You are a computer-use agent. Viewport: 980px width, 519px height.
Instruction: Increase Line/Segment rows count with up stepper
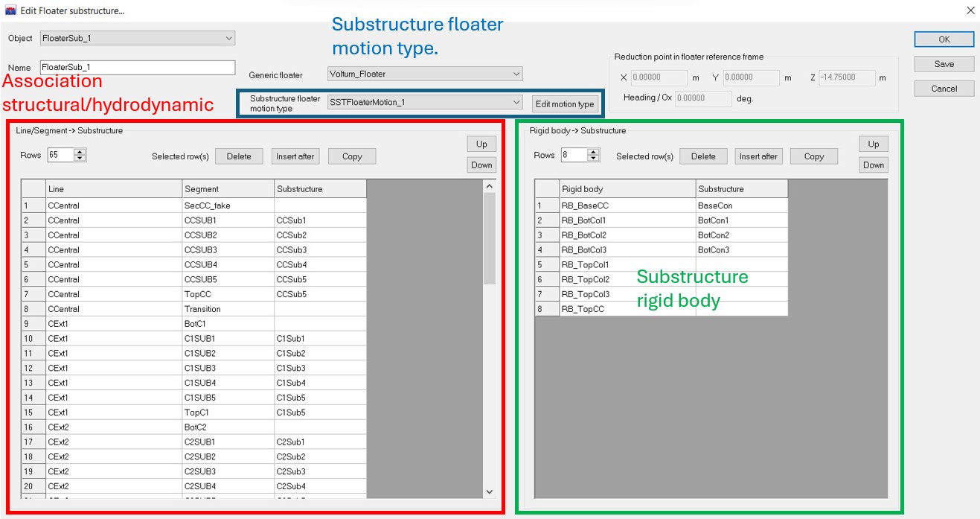pyautogui.click(x=80, y=152)
